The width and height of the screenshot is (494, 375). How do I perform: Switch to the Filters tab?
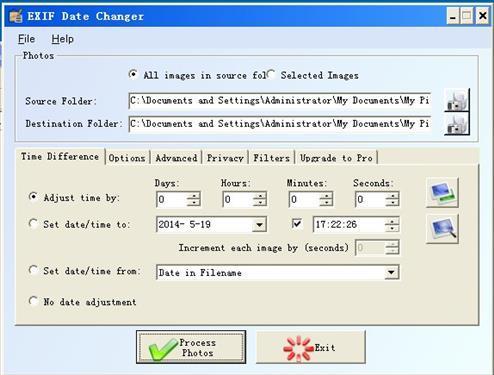click(271, 158)
